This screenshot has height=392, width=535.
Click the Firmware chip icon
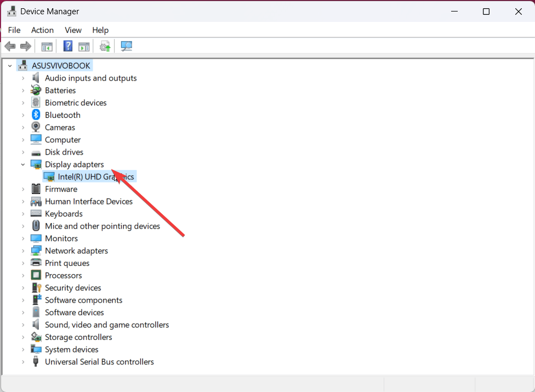click(x=36, y=189)
